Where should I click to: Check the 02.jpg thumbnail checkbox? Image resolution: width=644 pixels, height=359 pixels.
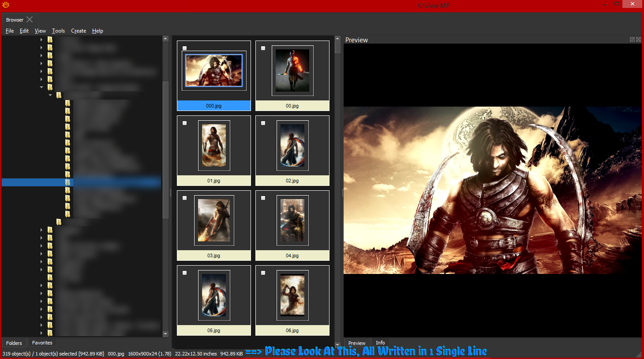263,123
